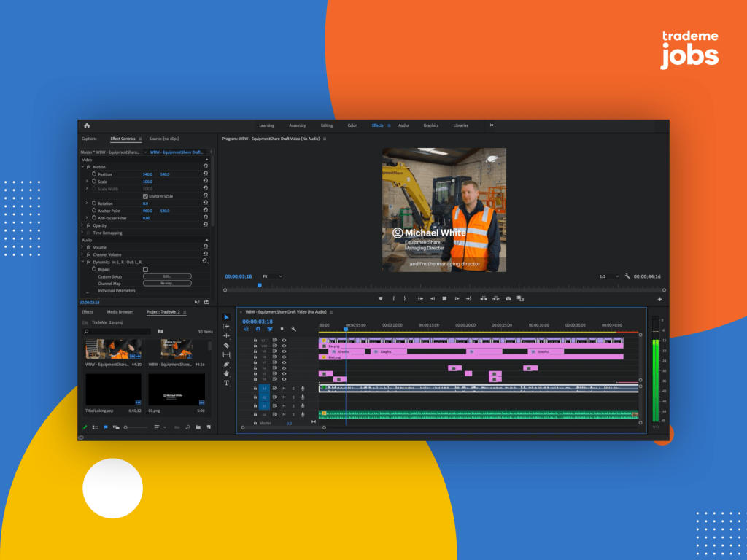Click the Comparison View icon
The width and height of the screenshot is (747, 560).
520,298
